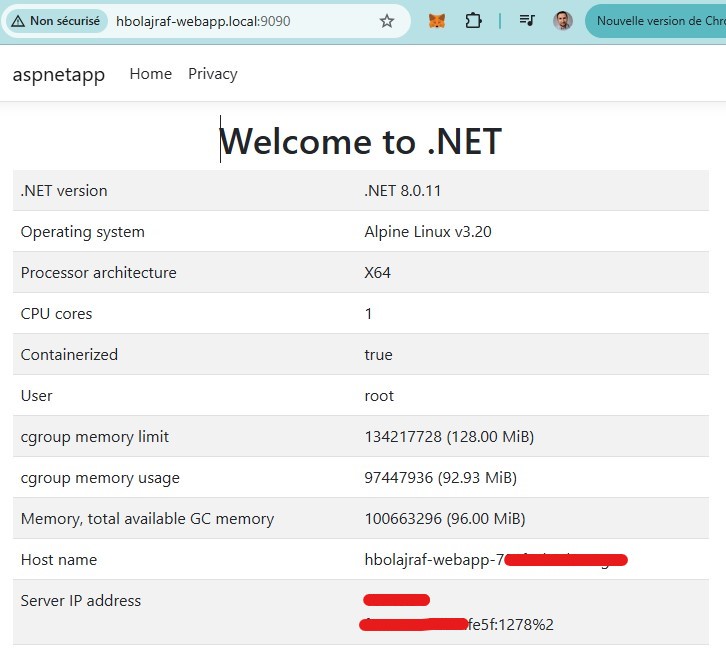Click the 'true' value

378,355
